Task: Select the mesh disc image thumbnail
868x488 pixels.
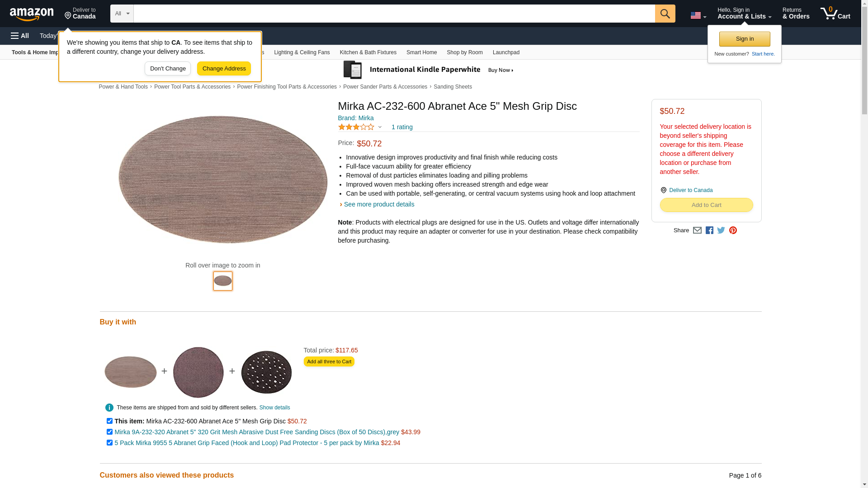Action: (223, 281)
